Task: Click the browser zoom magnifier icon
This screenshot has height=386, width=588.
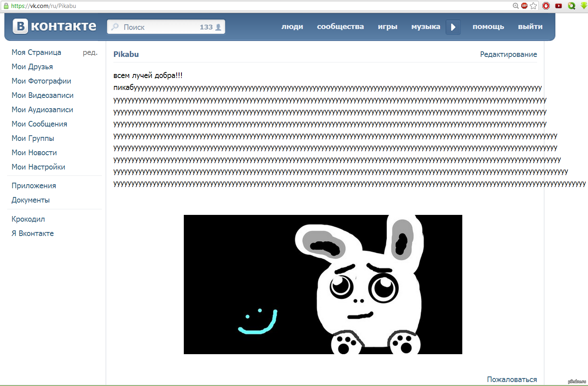Action: [516, 6]
